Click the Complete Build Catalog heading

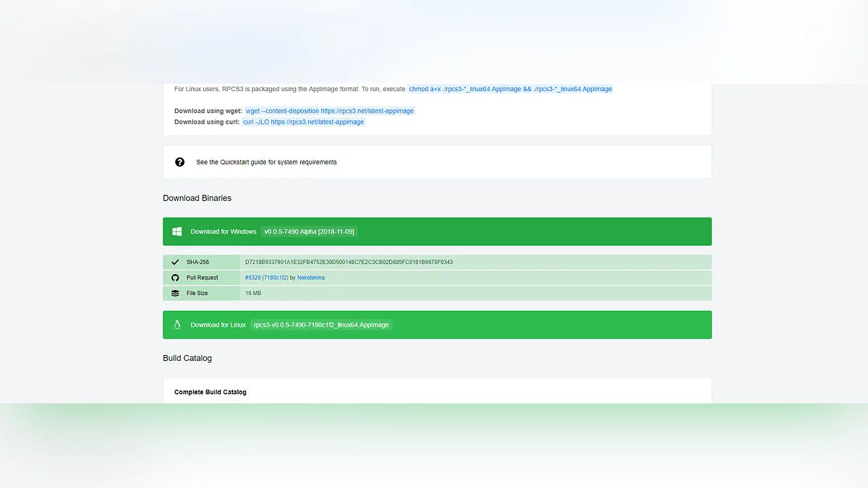[210, 392]
